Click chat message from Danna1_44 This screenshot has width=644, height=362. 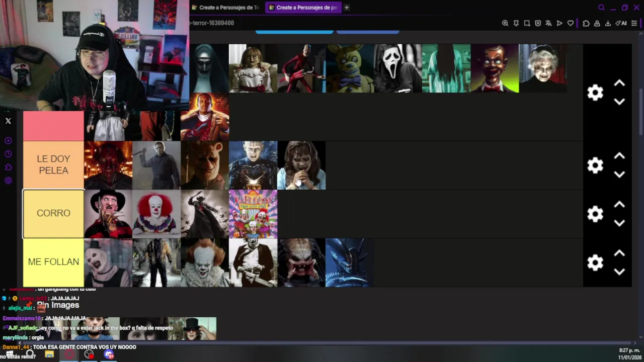pos(69,347)
